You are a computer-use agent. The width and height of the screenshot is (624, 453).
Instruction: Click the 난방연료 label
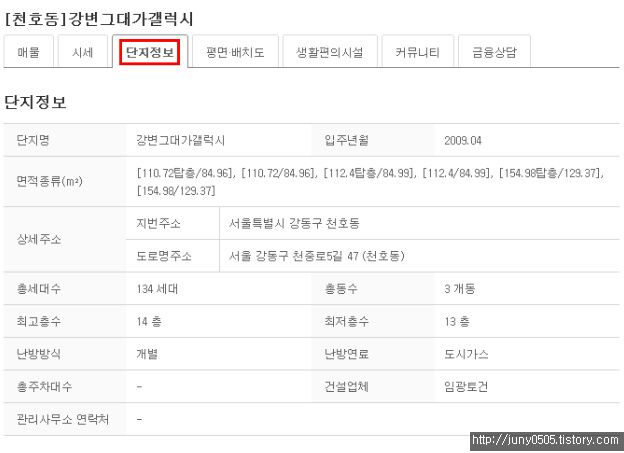click(347, 354)
